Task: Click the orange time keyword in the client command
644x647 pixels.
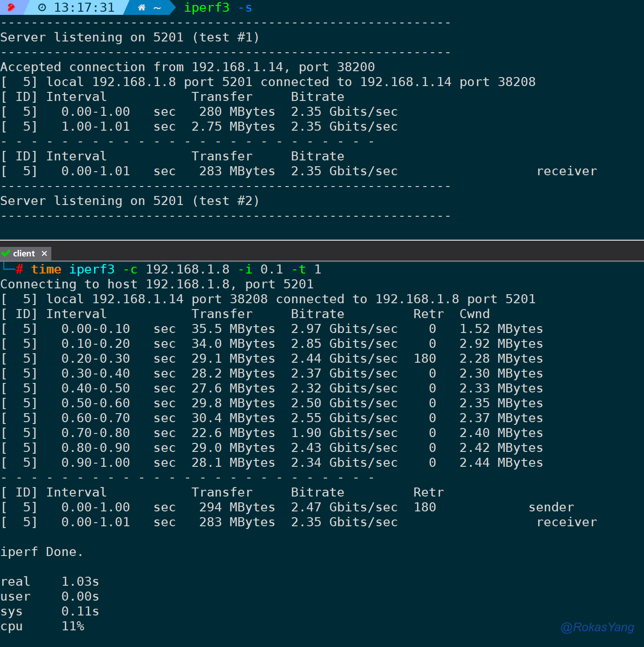Action: 46,269
